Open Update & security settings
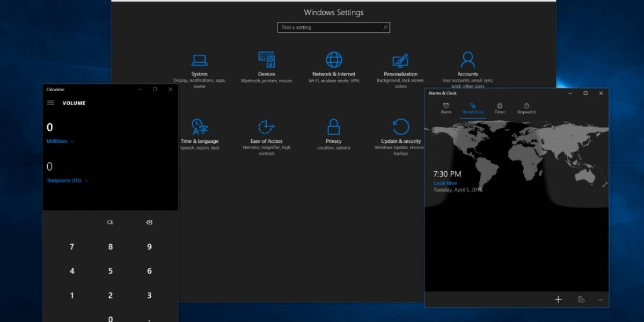 pyautogui.click(x=400, y=137)
